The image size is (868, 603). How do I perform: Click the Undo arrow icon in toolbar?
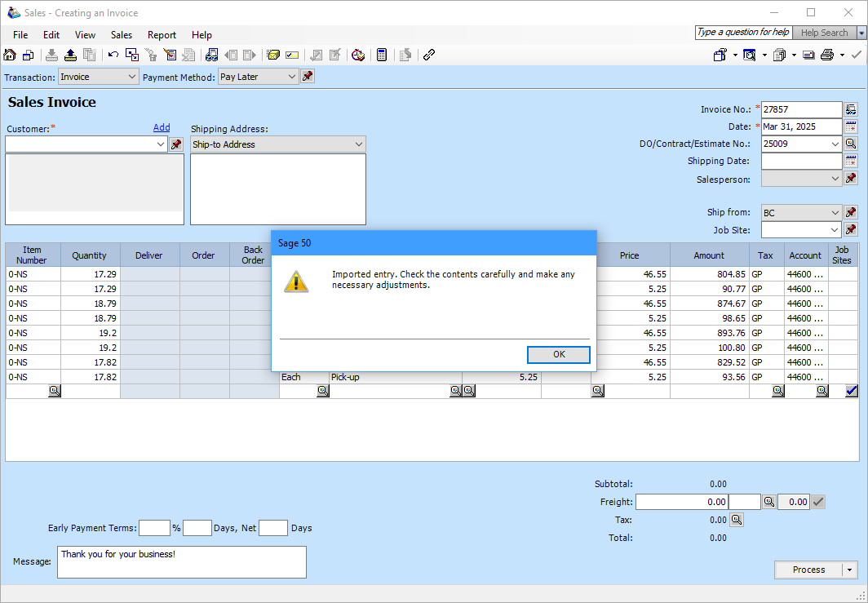[113, 55]
